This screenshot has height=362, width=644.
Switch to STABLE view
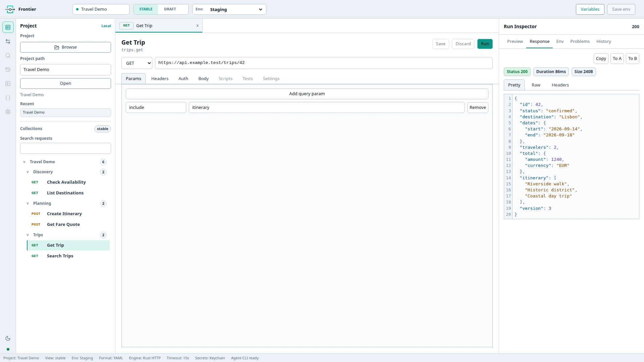click(x=146, y=9)
